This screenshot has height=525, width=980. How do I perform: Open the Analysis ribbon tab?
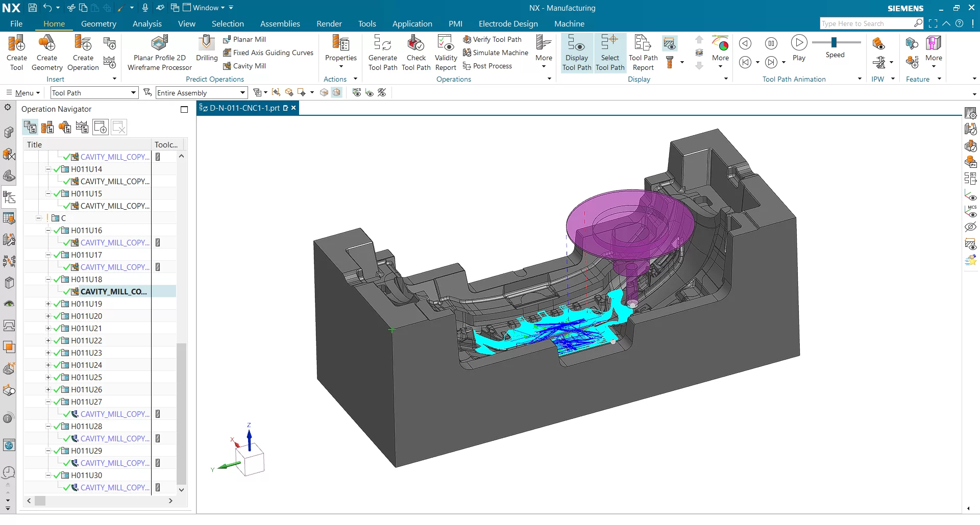147,23
